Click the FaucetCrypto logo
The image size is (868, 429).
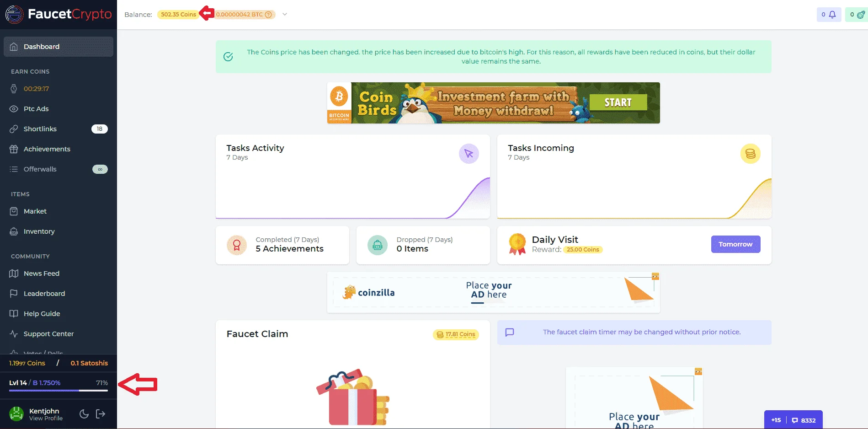pyautogui.click(x=59, y=14)
